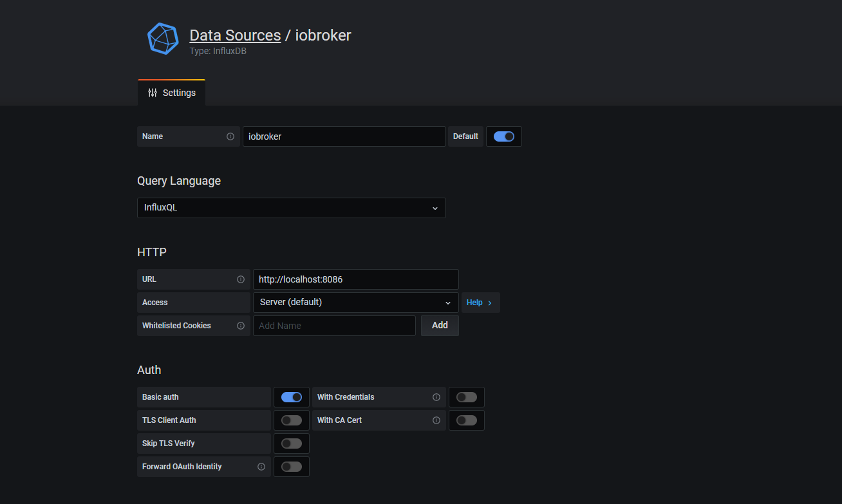Click the Default label

465,136
